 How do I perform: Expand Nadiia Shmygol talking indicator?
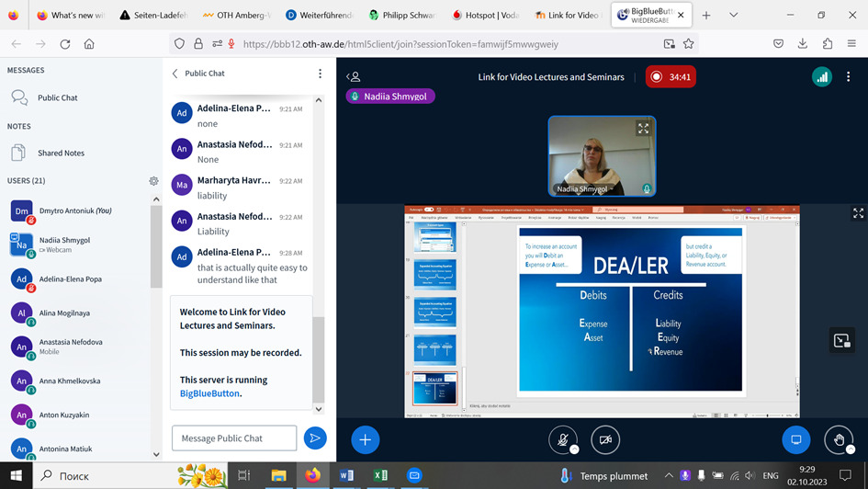[x=390, y=97]
